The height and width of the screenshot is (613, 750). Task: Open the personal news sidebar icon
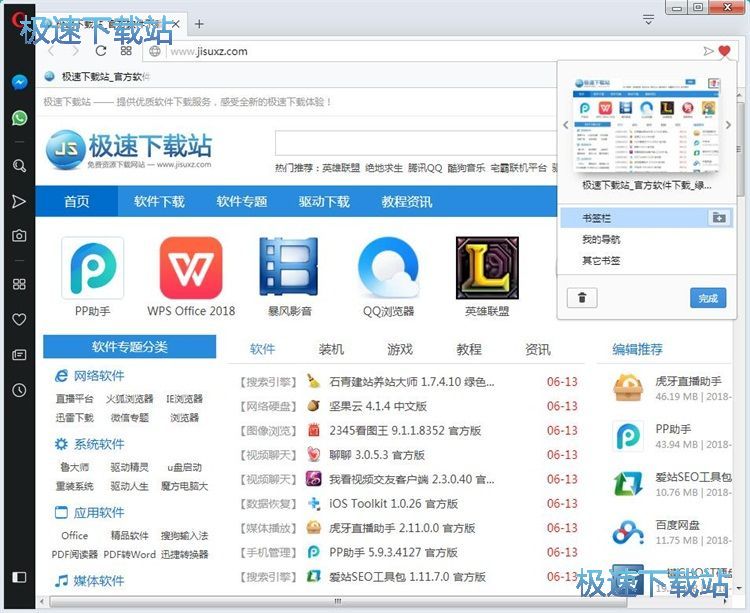[19, 355]
